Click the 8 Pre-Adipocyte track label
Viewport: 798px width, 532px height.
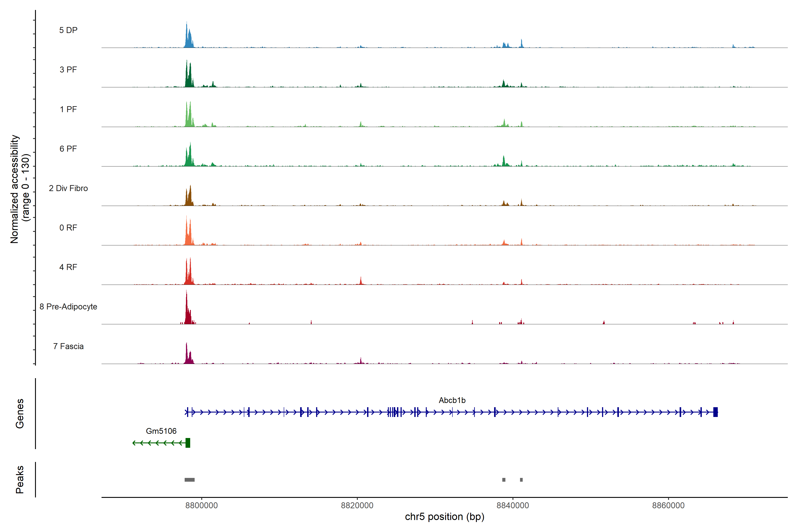tap(68, 307)
